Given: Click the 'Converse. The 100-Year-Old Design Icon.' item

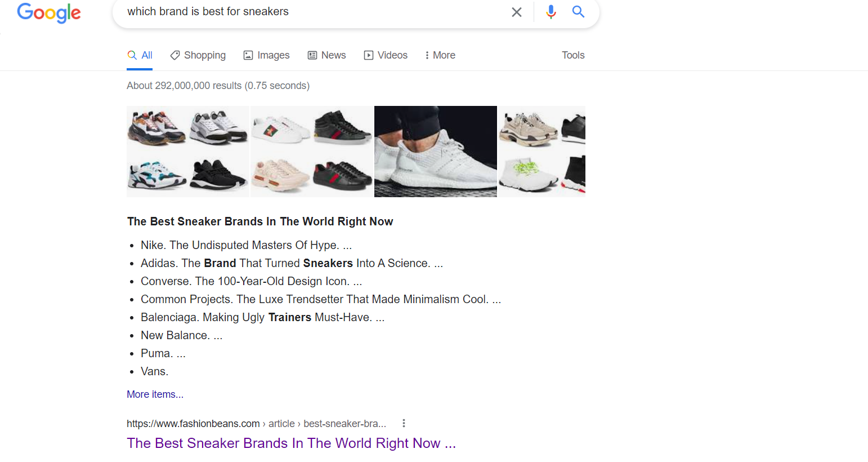Looking at the screenshot, I should pyautogui.click(x=251, y=281).
